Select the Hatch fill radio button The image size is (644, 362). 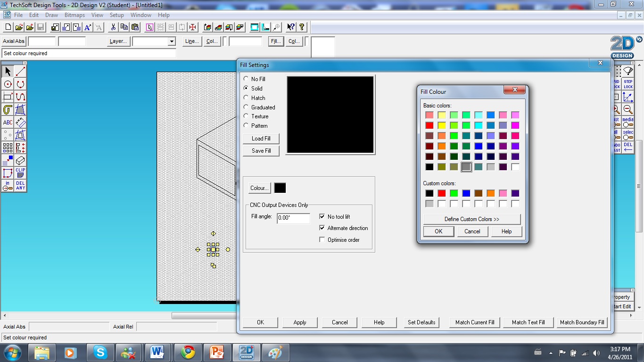[x=246, y=98]
